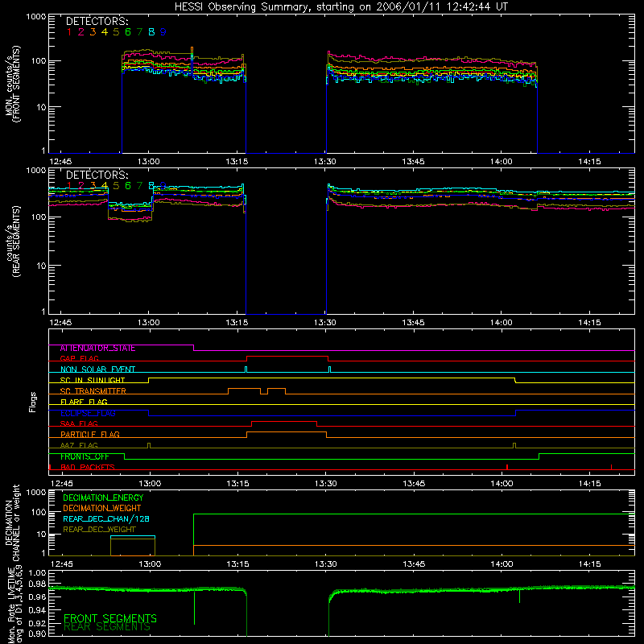This screenshot has height=644, width=644.
Task: Click the AAZ_FLAG label
Action: pos(79,445)
